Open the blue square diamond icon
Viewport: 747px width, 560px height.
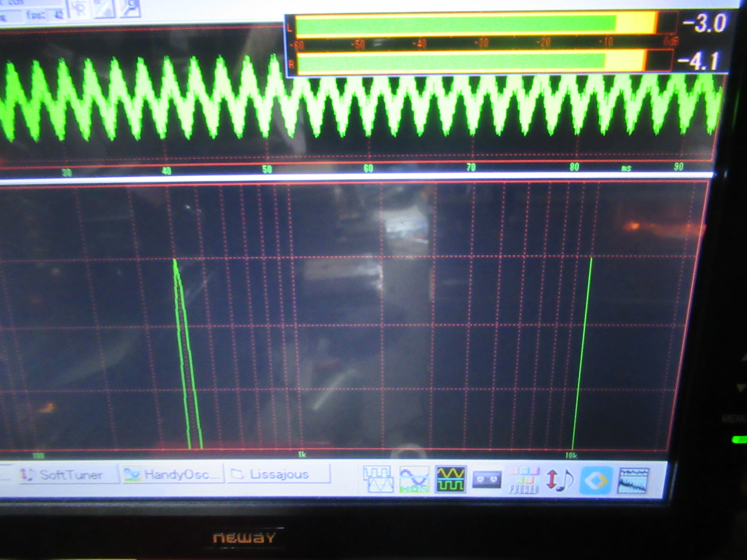pos(596,480)
